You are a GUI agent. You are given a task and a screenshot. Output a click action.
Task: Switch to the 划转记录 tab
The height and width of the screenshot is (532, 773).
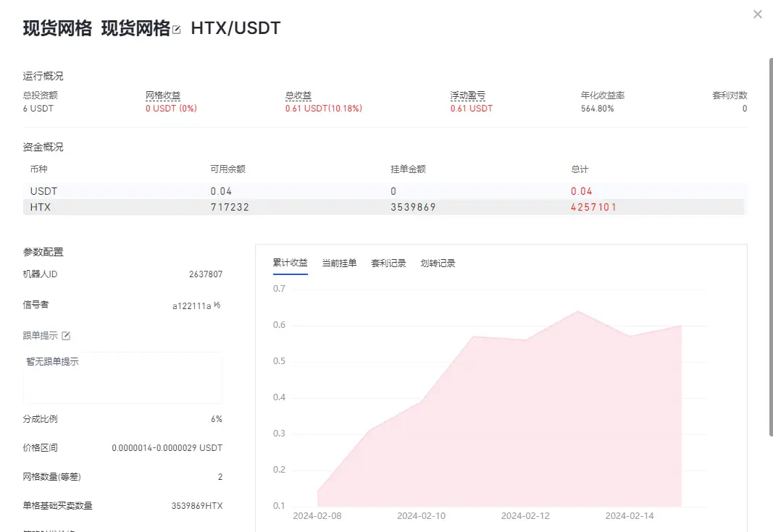(x=438, y=263)
